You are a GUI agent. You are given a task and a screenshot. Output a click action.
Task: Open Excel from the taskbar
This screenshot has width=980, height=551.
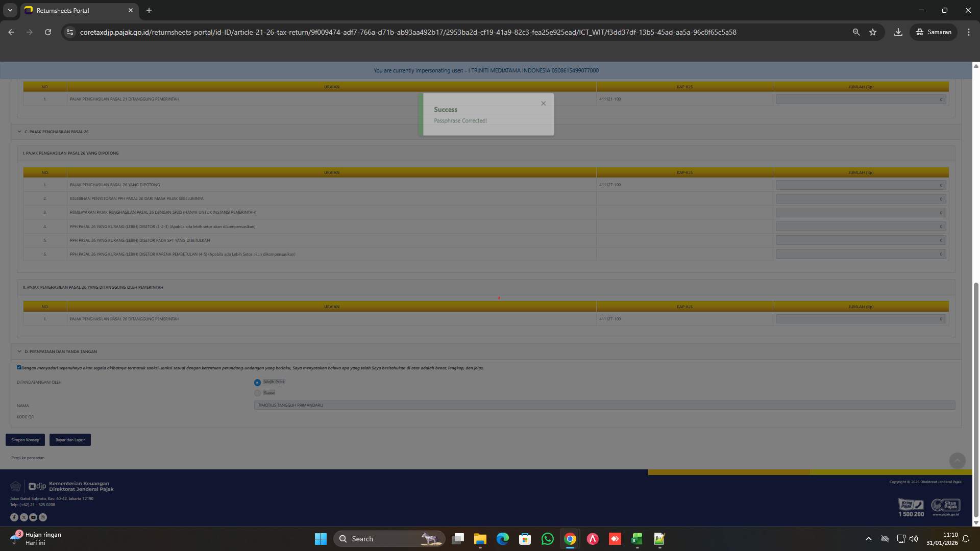(636, 539)
